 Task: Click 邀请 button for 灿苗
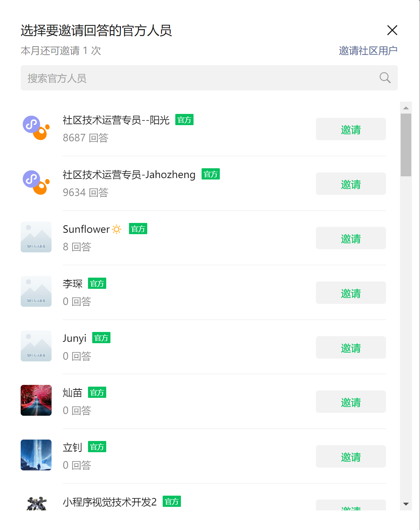[x=351, y=402]
